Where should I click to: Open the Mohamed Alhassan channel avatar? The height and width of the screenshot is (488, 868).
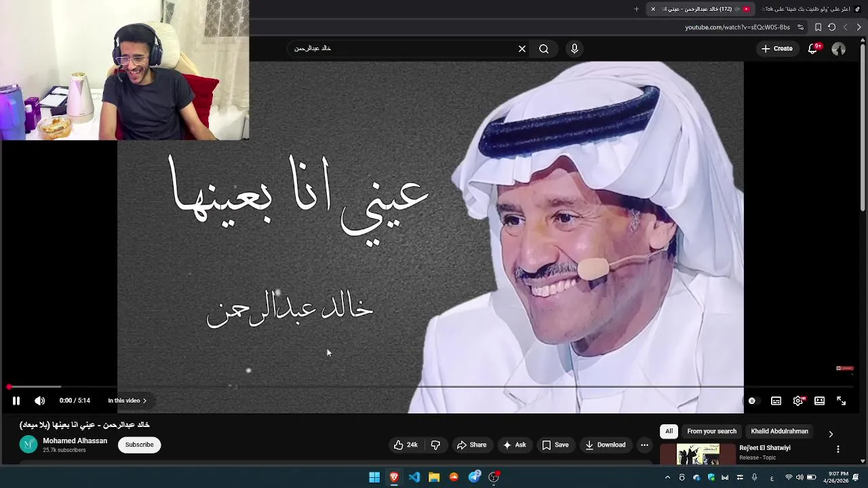click(x=28, y=445)
